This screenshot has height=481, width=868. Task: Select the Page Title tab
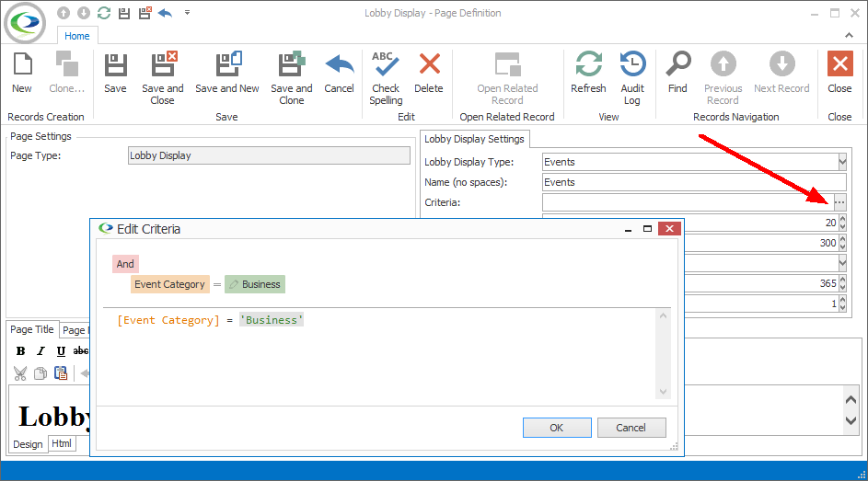point(32,329)
